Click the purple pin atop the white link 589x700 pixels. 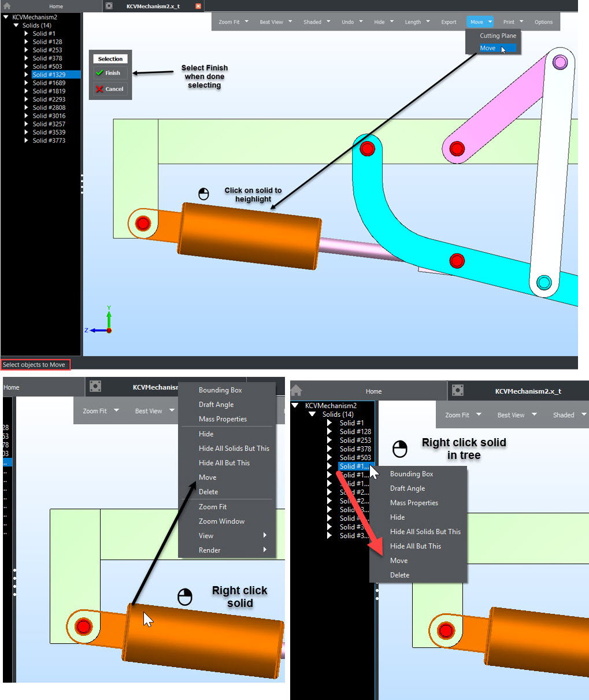[x=560, y=62]
